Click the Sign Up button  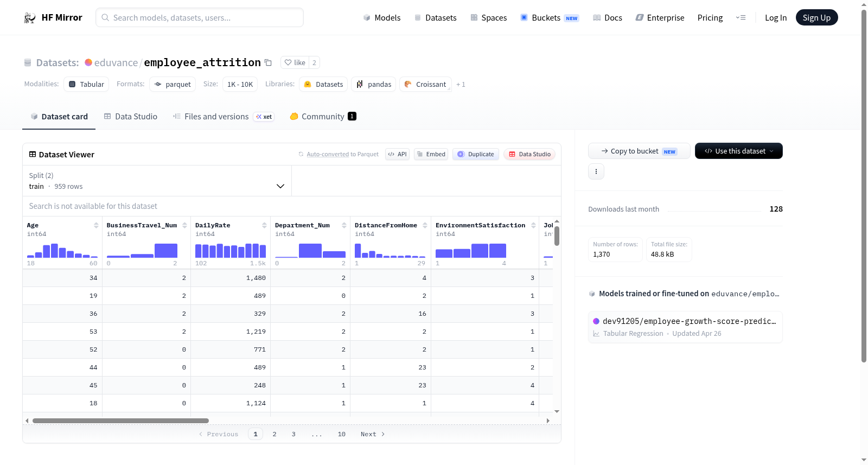[817, 17]
